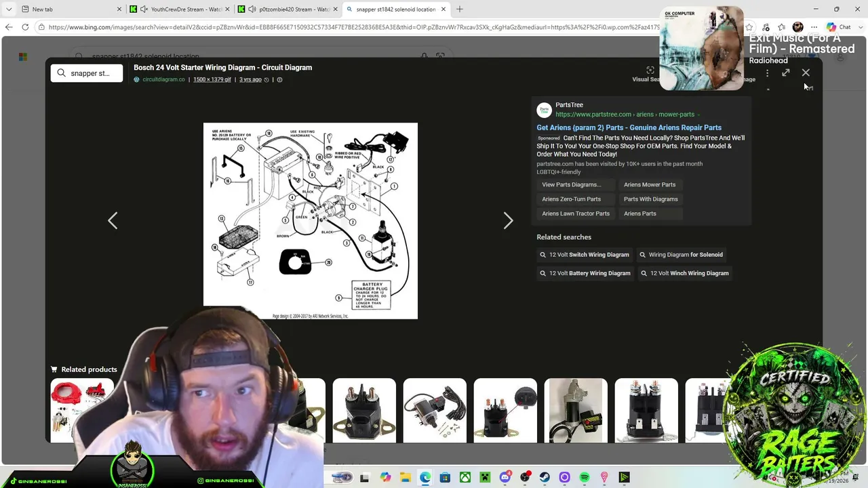Open the circuitdiagram.co source link

[163, 79]
